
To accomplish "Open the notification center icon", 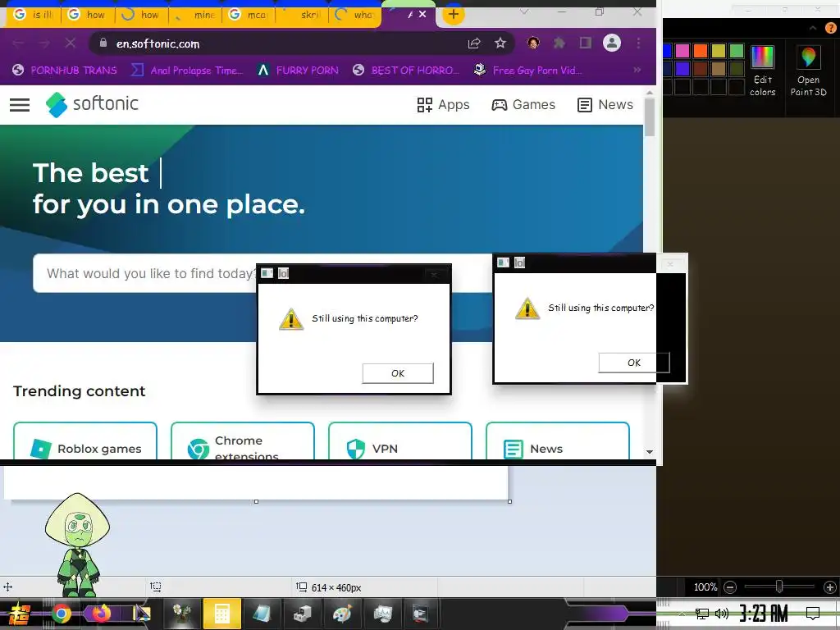I will [813, 614].
